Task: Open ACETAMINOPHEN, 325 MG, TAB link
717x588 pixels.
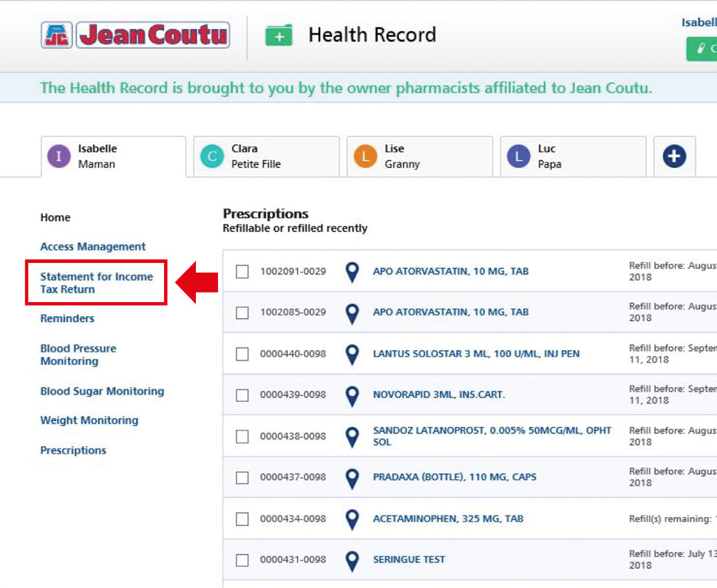Action: pyautogui.click(x=448, y=519)
